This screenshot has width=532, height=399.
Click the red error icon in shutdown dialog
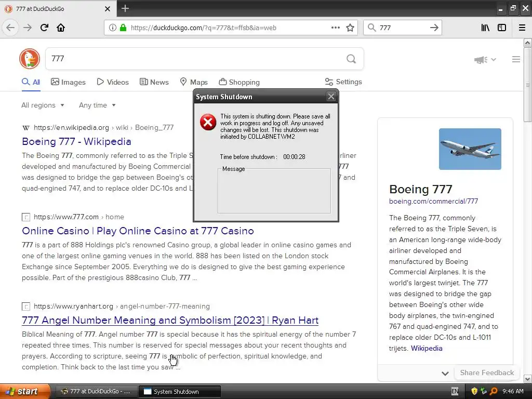point(208,122)
